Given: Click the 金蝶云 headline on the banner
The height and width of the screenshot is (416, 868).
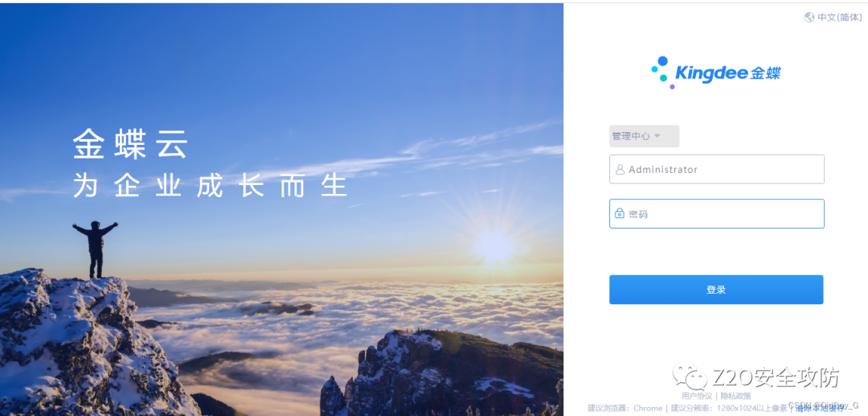Looking at the screenshot, I should [x=131, y=144].
